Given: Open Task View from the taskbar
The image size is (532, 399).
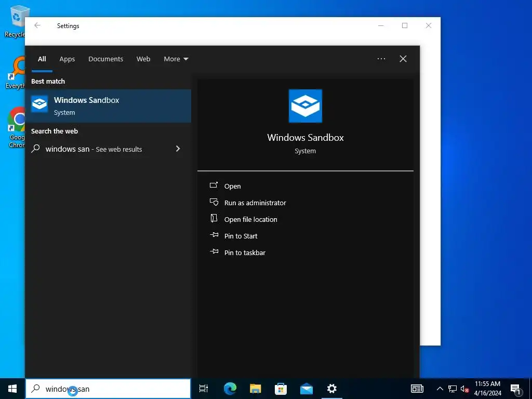Looking at the screenshot, I should [x=204, y=389].
